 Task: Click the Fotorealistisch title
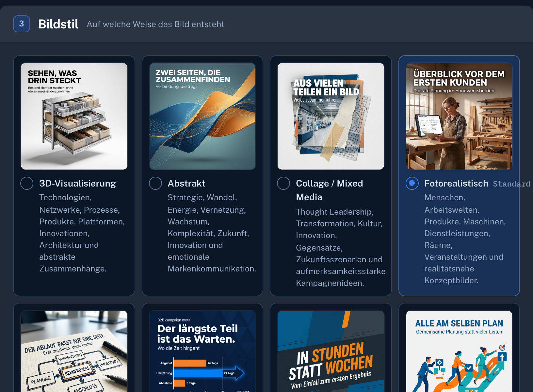(456, 184)
